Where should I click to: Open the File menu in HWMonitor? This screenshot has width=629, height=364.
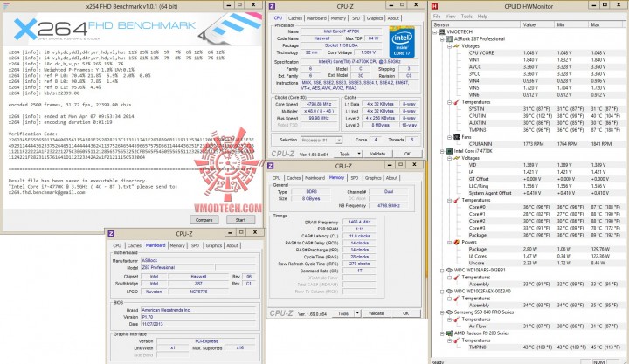pos(437,17)
